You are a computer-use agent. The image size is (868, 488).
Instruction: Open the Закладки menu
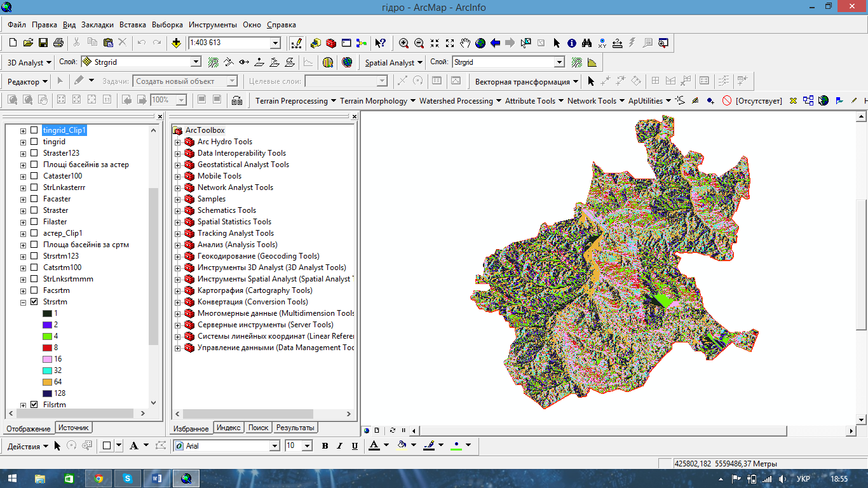tap(97, 25)
